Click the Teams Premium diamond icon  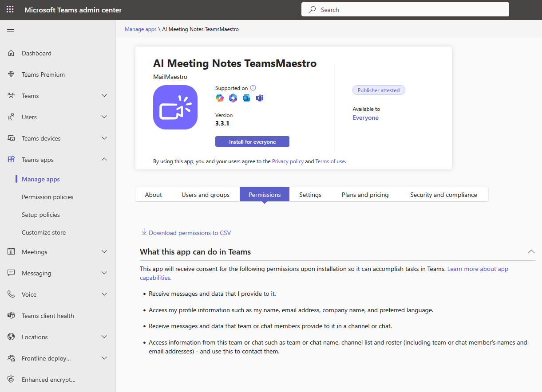[12, 74]
